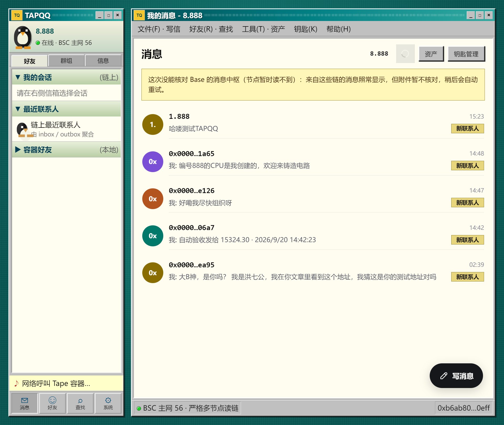Viewport: 504px width, 425px height.
Task: Switch to the 群组 tab
Action: (x=66, y=61)
